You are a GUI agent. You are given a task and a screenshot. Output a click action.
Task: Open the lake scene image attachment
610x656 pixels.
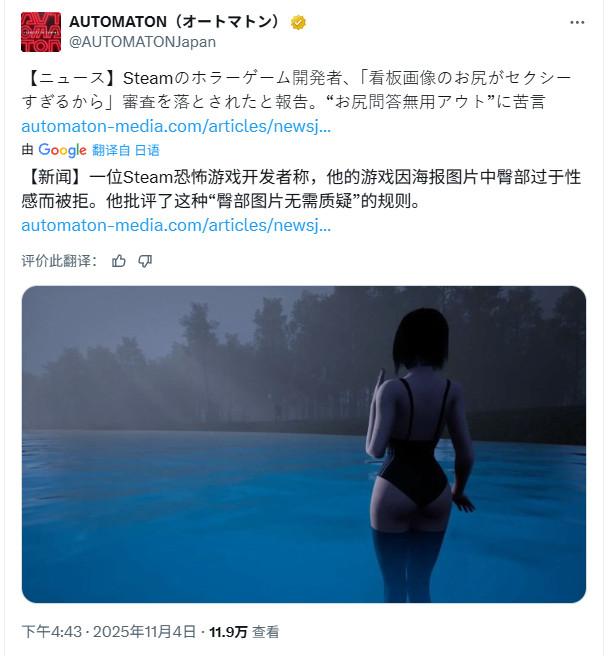tap(304, 444)
